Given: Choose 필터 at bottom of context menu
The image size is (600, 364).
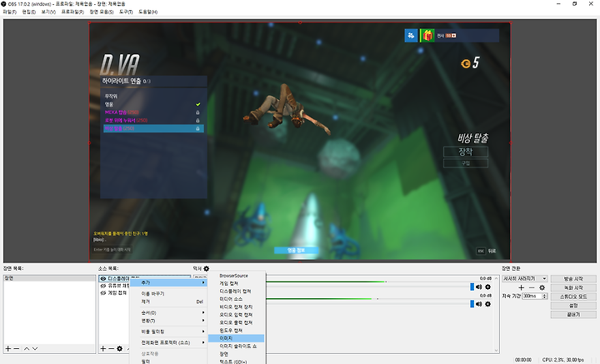Looking at the screenshot, I should click(x=168, y=362).
